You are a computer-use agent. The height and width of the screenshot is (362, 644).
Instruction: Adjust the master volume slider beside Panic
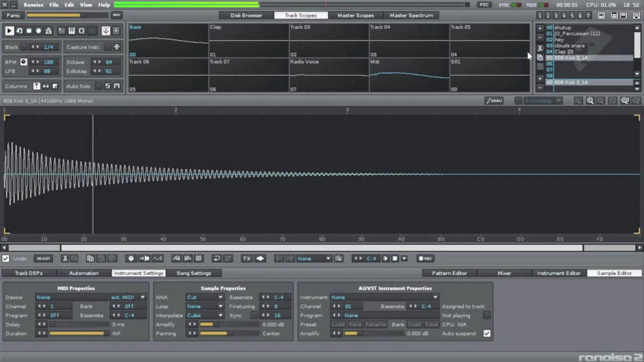click(x=67, y=15)
